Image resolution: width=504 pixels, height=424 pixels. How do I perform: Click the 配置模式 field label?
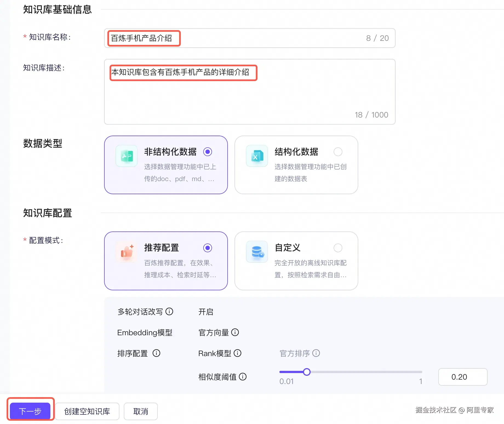click(46, 240)
